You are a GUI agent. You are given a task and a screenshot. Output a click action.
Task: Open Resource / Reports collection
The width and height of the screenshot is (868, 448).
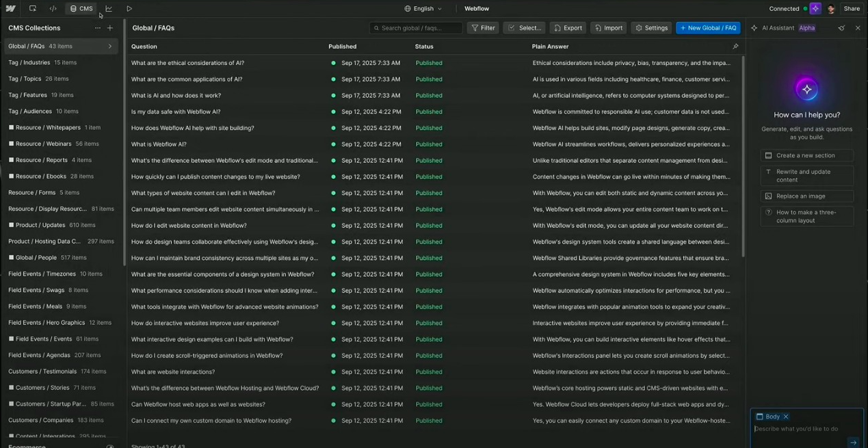[61, 160]
